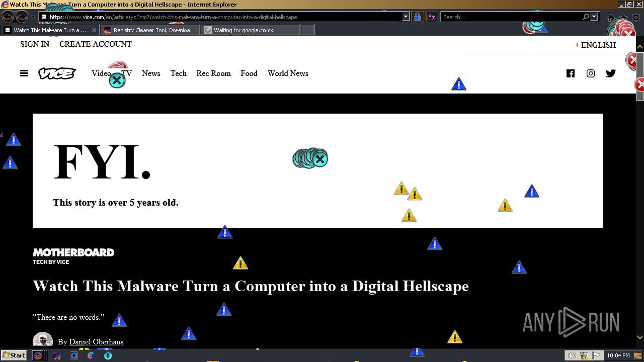Click the author avatar thumbnail
The width and height of the screenshot is (644, 362).
[43, 340]
